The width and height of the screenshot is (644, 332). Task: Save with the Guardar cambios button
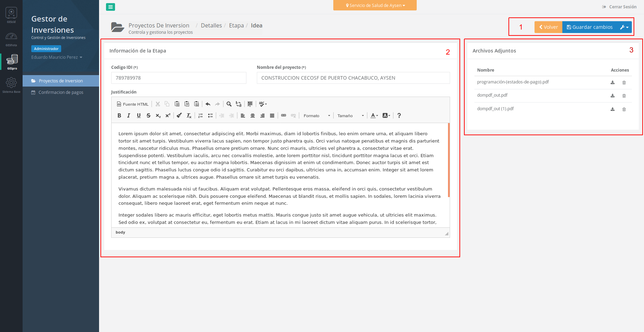tap(589, 27)
